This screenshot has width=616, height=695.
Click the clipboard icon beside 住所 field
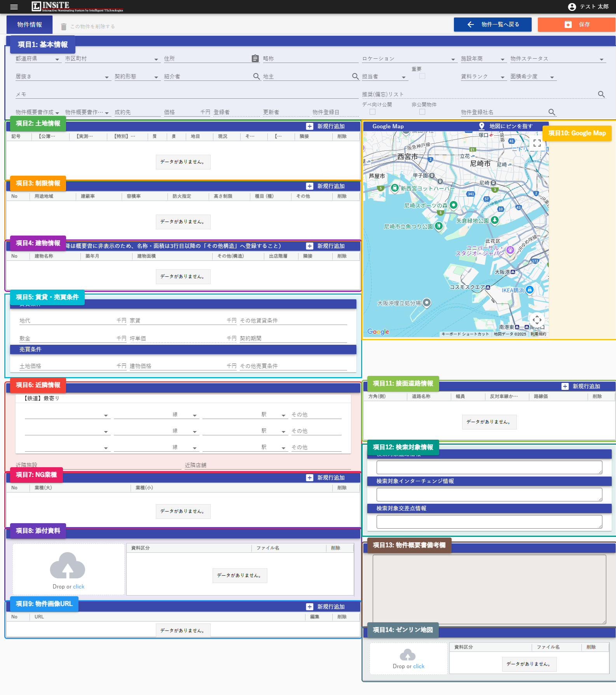255,58
